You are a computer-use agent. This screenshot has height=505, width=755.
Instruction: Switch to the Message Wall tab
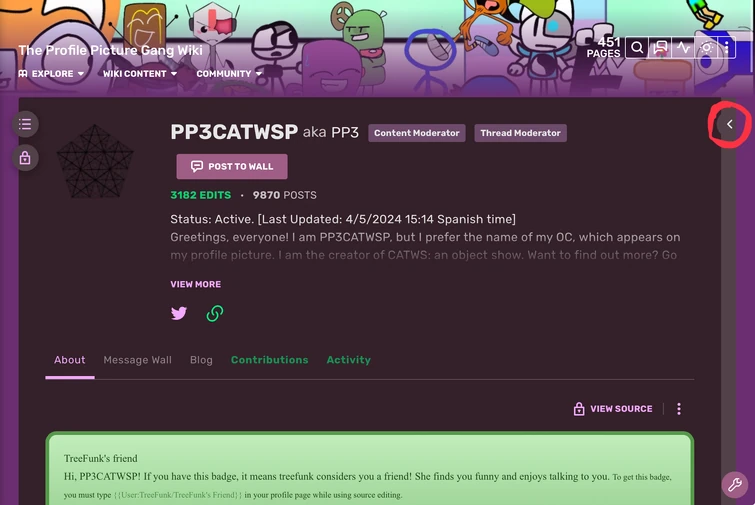click(x=137, y=360)
